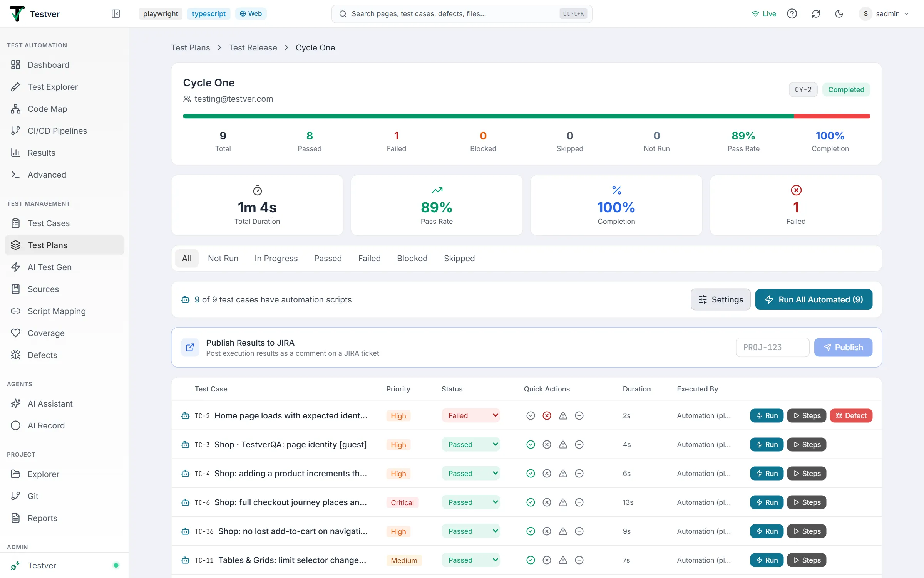924x578 pixels.
Task: Open Dashboard in the sidebar
Action: (x=64, y=65)
